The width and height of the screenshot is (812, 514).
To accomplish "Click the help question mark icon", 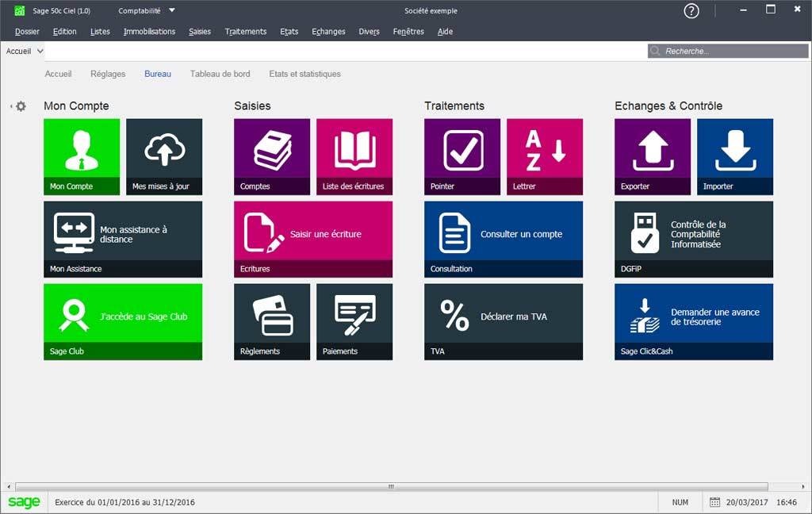I will pos(691,10).
